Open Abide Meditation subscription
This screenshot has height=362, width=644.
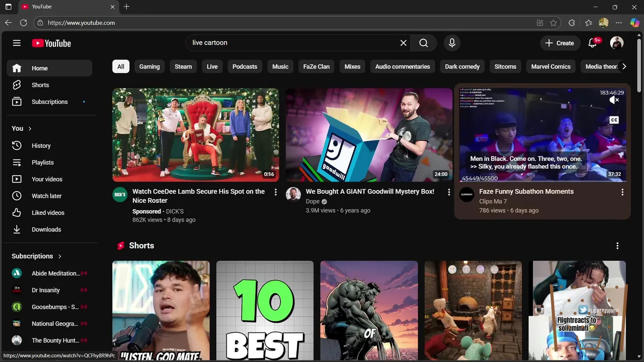(49, 274)
